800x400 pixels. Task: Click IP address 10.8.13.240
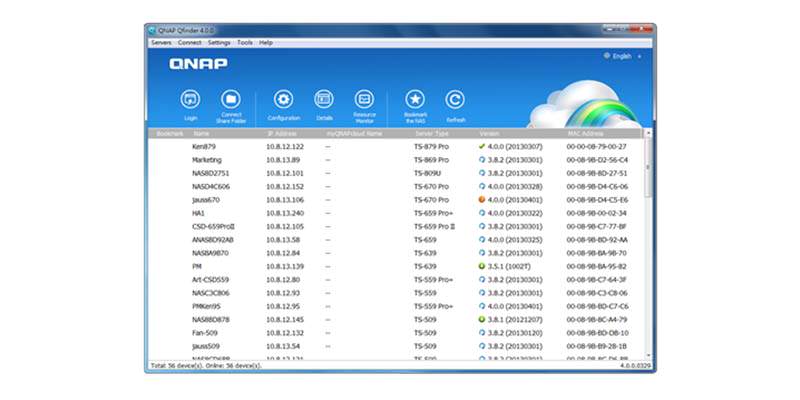pos(285,213)
